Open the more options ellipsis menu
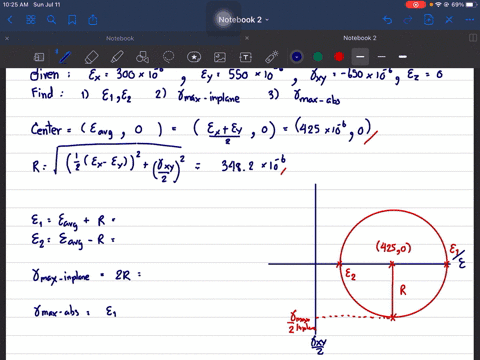Screen dimensions: 480x360 click(470, 20)
